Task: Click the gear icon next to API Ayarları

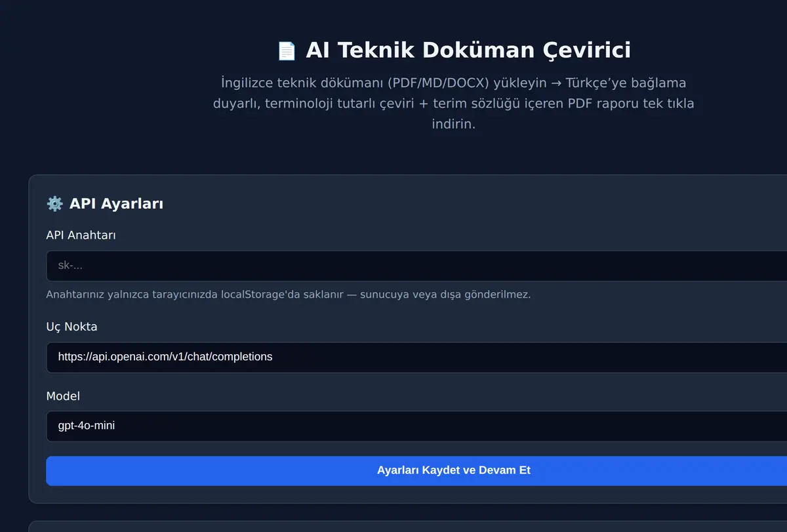Action: point(54,204)
